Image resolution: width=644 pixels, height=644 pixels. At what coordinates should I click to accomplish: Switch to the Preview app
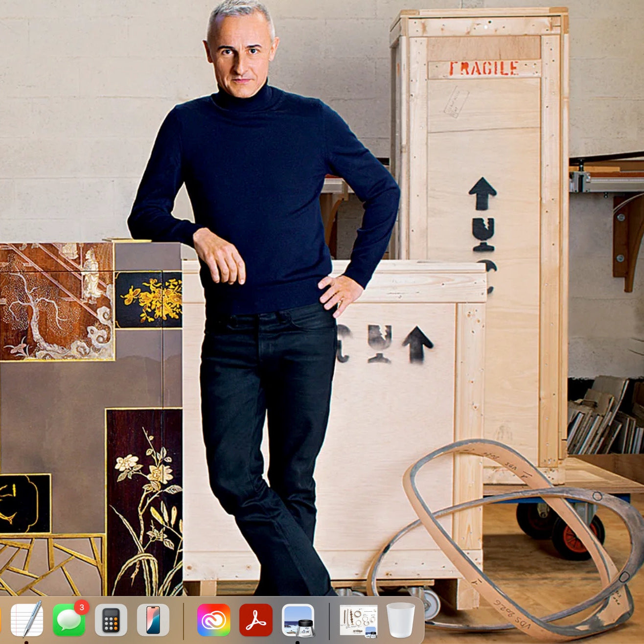tap(298, 620)
